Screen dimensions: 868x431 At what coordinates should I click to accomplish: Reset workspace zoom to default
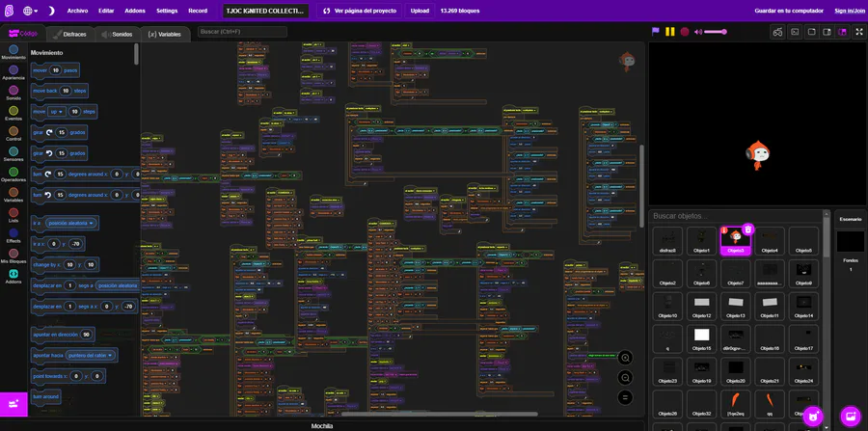click(625, 396)
